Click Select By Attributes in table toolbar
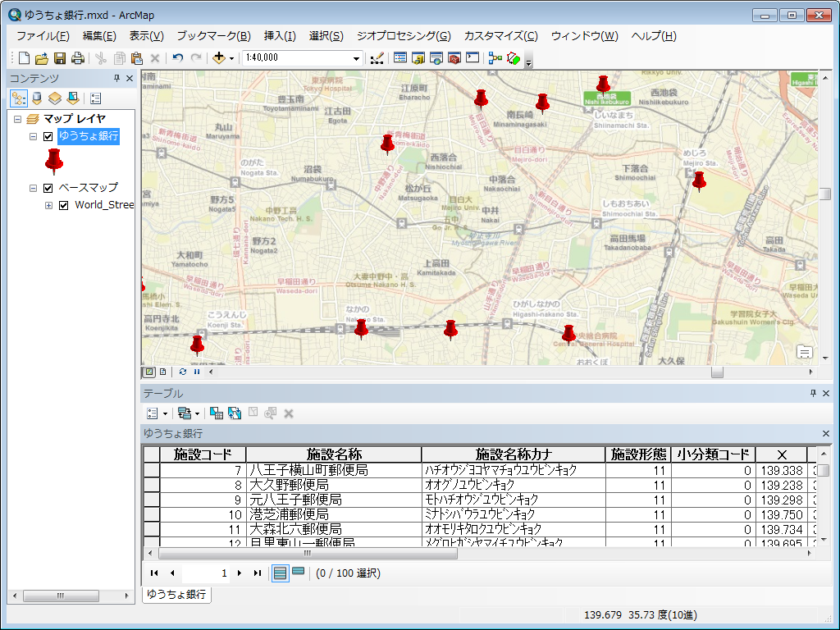 click(x=217, y=413)
